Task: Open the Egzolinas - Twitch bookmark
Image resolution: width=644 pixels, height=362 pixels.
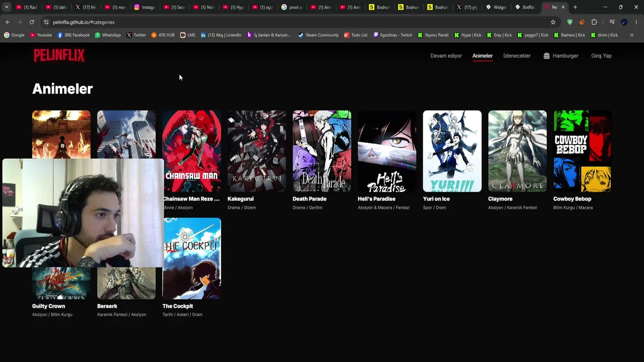Action: point(392,35)
